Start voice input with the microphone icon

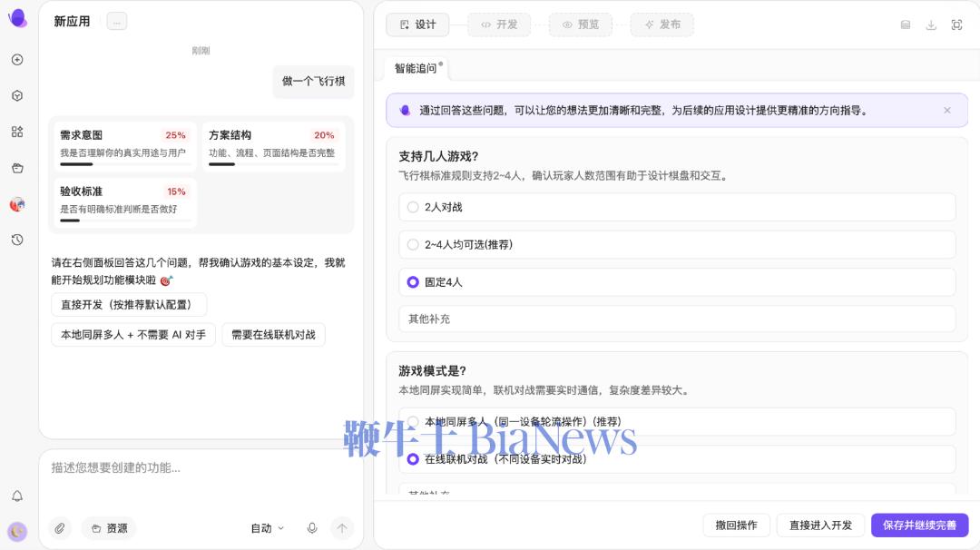click(312, 528)
